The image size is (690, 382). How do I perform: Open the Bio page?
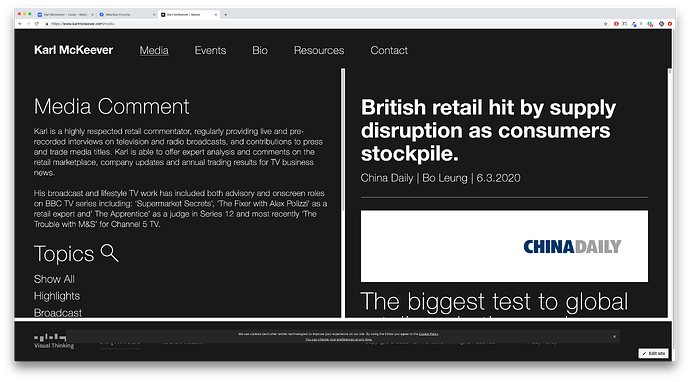tap(260, 51)
